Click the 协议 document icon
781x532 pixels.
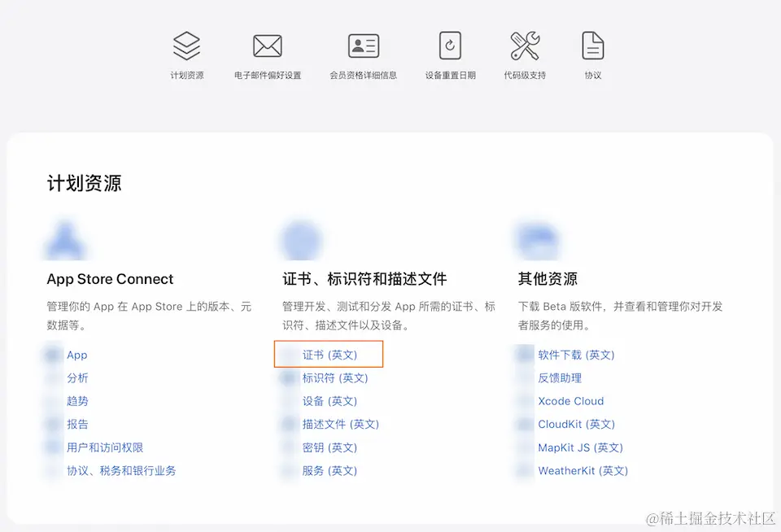point(593,46)
